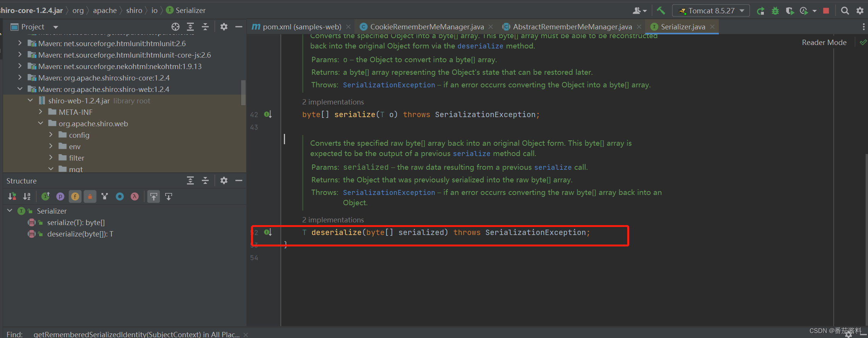Toggle autoscroll to source in Structure
868x338 pixels.
click(153, 196)
